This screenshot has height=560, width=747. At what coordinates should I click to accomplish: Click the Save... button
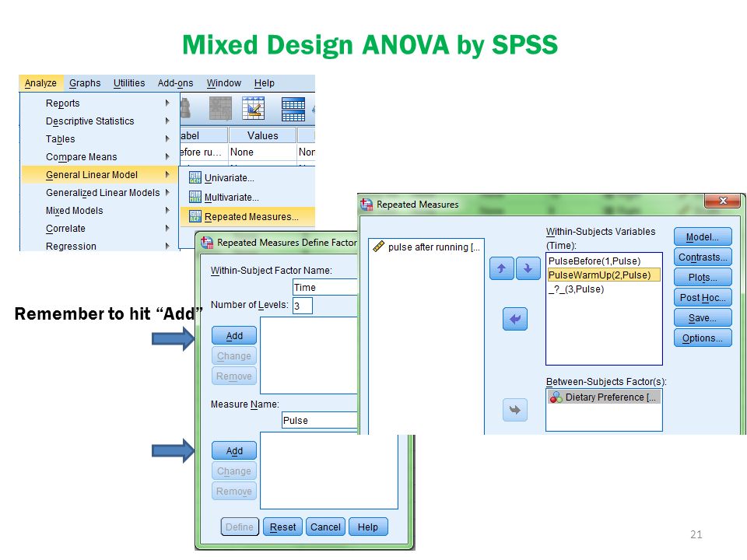tap(703, 317)
